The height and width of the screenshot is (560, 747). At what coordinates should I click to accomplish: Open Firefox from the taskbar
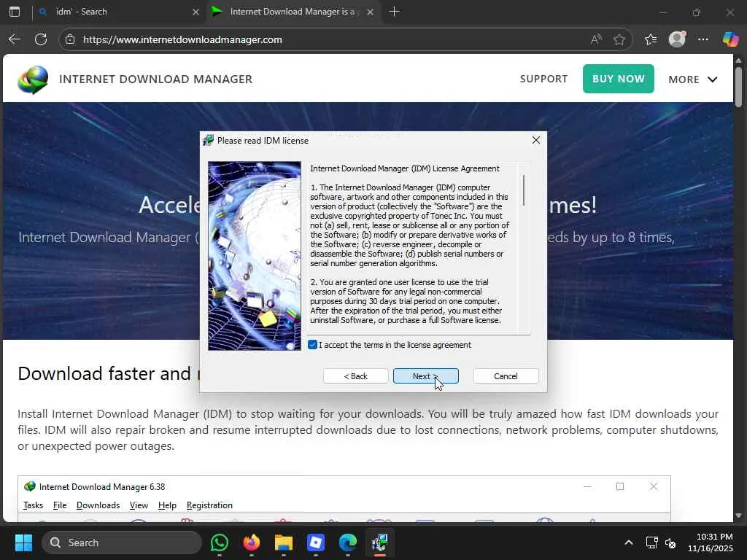coord(252,542)
